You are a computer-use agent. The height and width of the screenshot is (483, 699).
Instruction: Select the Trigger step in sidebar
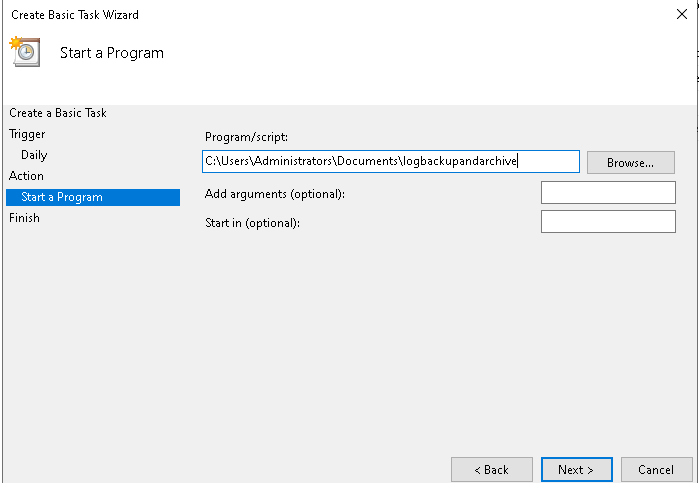click(27, 134)
